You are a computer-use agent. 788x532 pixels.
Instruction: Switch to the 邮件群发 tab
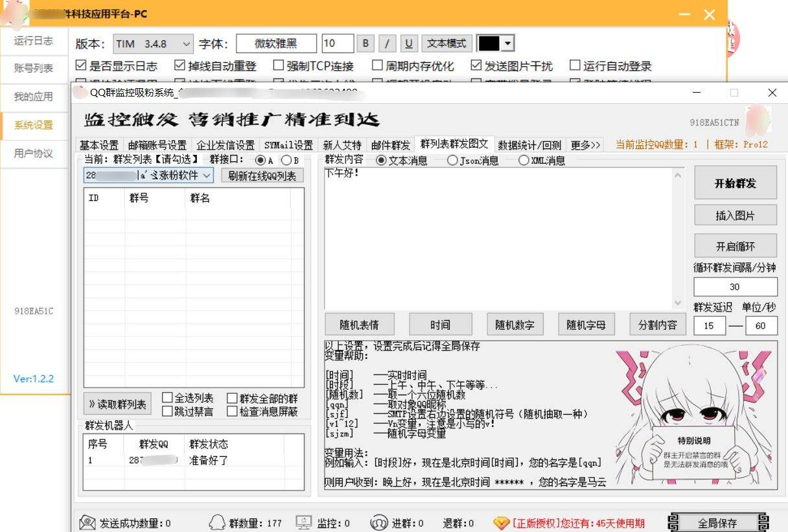point(390,145)
